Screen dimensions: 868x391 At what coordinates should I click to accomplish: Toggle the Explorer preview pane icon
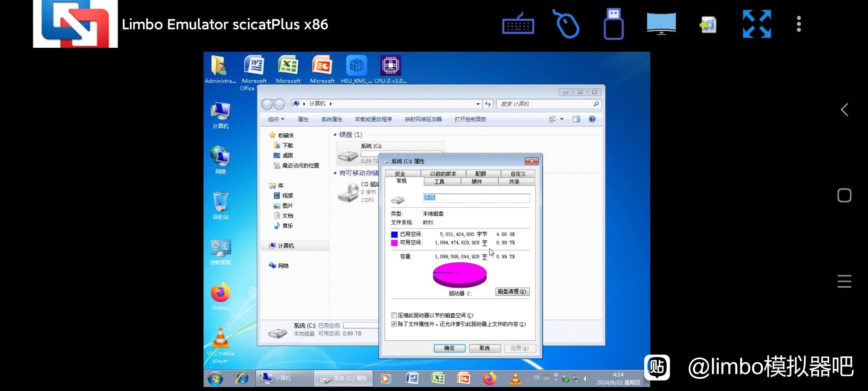tap(576, 119)
